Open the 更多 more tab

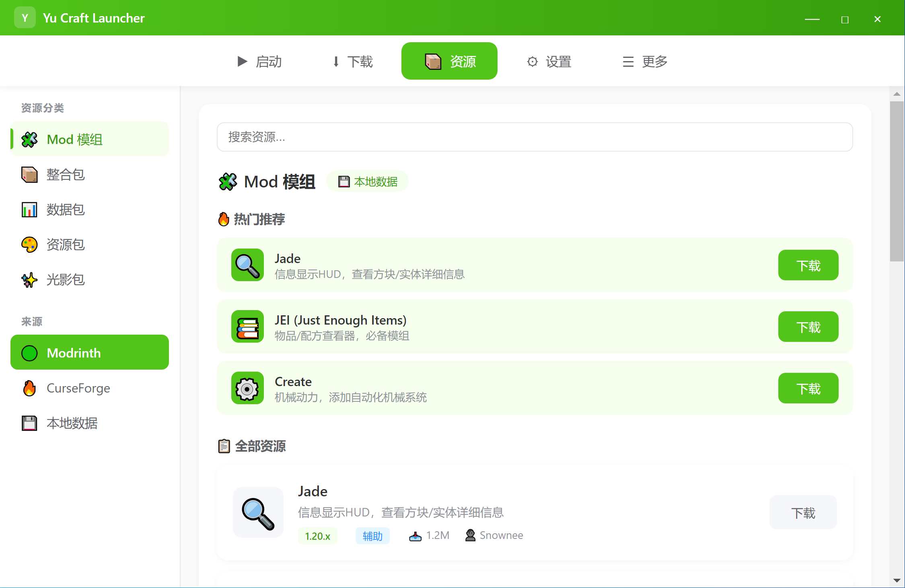[645, 61]
